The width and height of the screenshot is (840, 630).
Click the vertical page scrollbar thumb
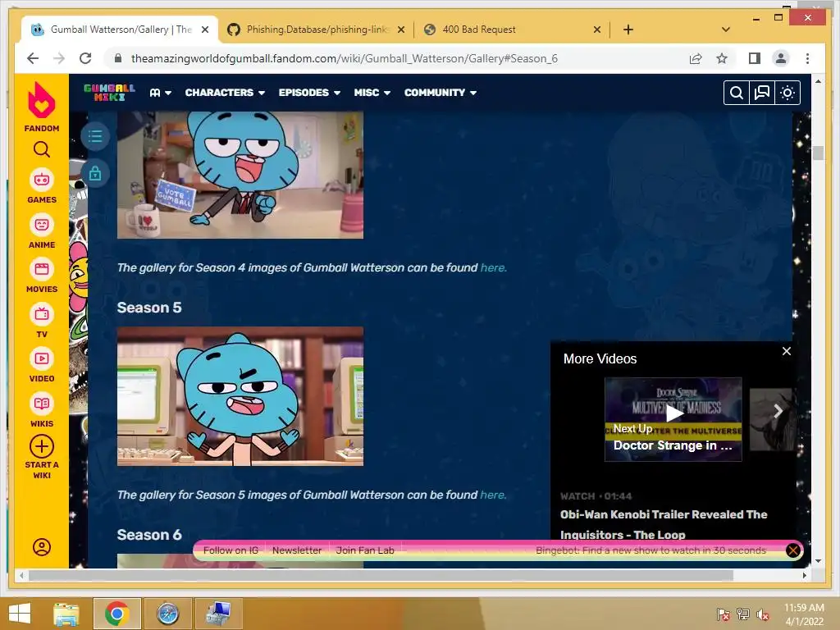(818, 153)
